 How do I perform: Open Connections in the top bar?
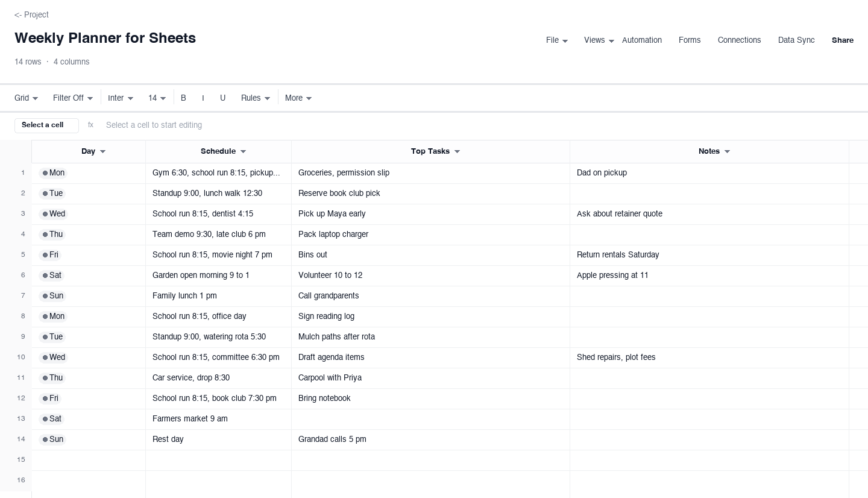click(x=739, y=40)
